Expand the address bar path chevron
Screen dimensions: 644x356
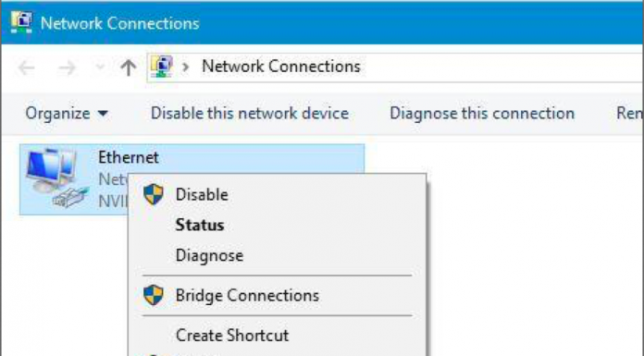point(186,67)
